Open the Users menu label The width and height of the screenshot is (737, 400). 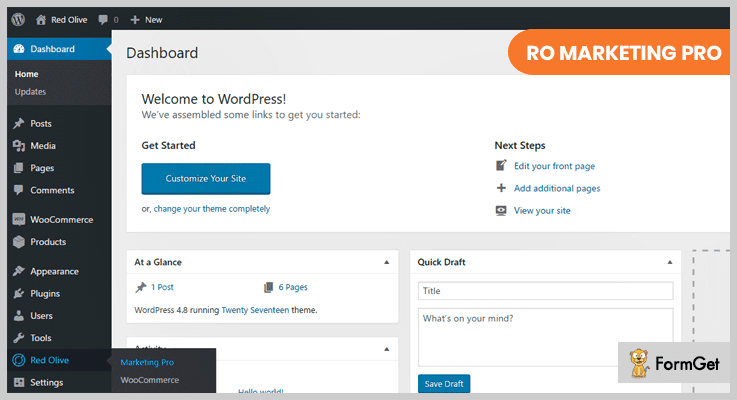[x=41, y=316]
